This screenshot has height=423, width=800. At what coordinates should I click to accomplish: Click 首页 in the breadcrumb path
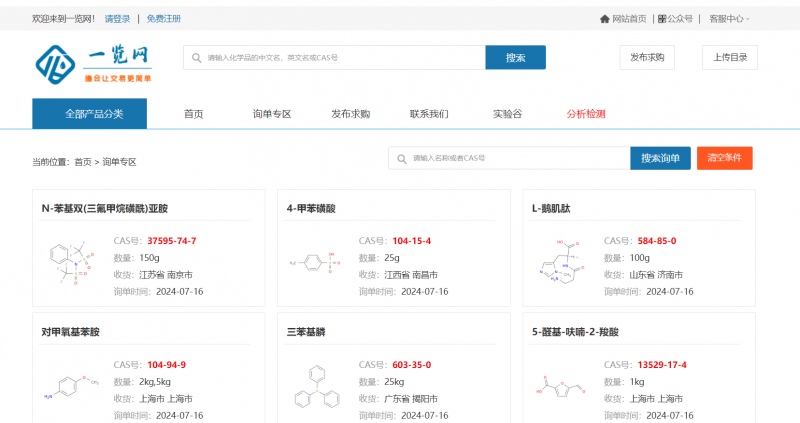point(83,162)
